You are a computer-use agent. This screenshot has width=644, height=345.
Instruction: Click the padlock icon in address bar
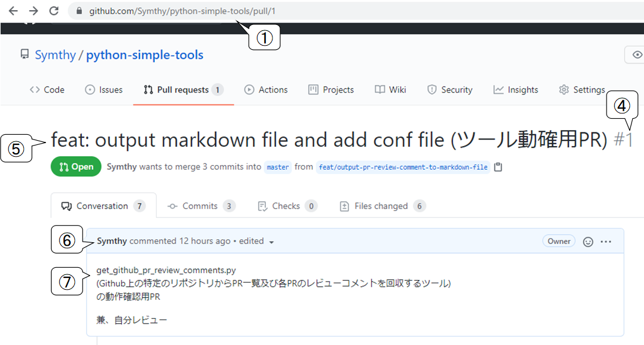tap(80, 11)
